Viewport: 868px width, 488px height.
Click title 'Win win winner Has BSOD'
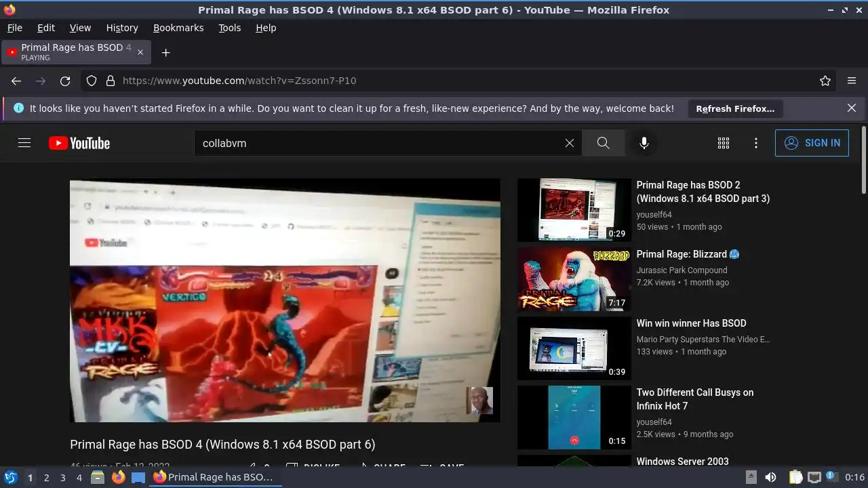click(x=691, y=323)
